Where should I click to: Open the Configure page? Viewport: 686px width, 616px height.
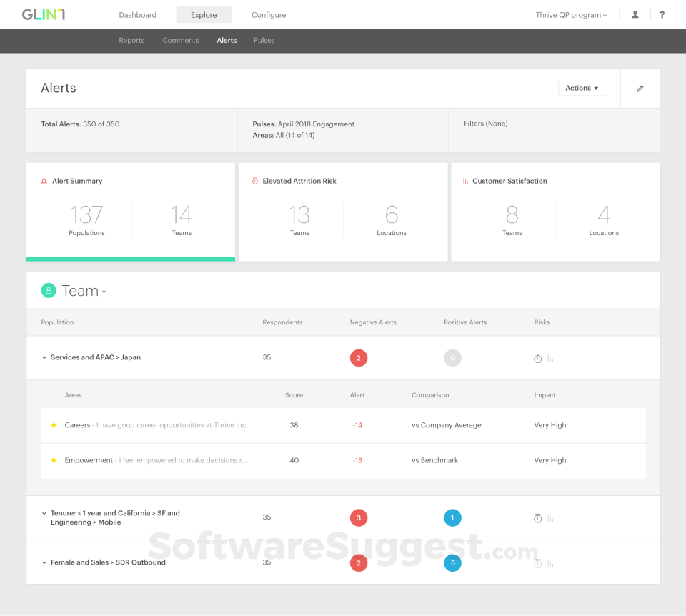coord(269,15)
